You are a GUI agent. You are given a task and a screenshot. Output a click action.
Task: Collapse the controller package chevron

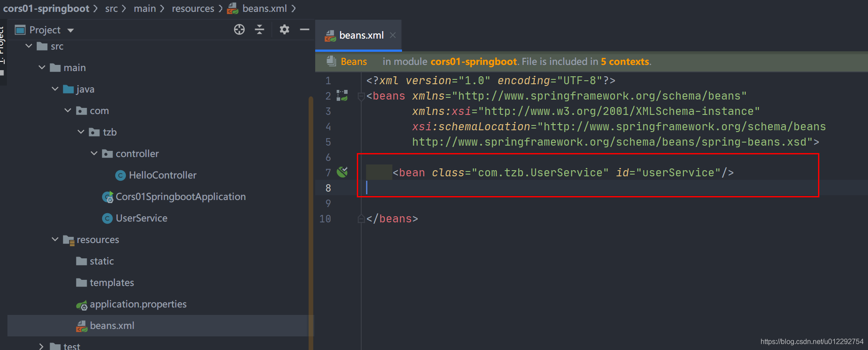[94, 154]
